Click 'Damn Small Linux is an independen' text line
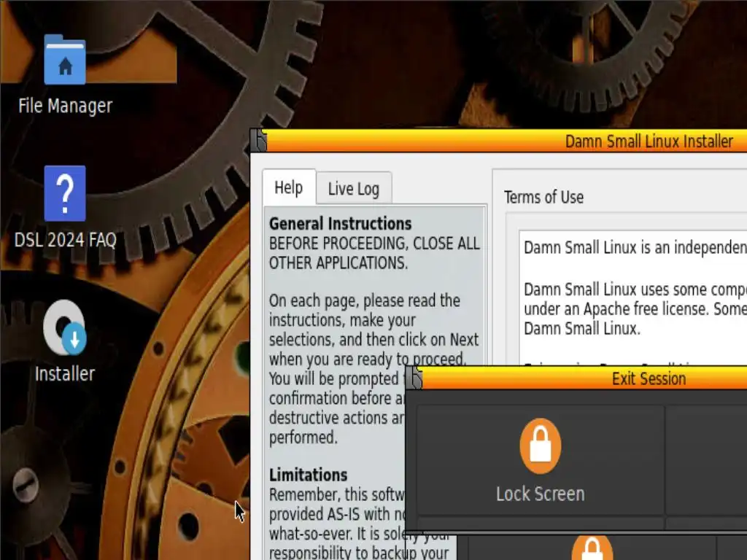The width and height of the screenshot is (747, 560). [635, 248]
